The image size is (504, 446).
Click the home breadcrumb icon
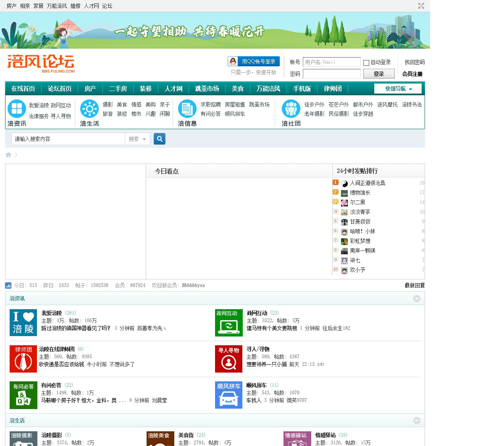(8, 155)
